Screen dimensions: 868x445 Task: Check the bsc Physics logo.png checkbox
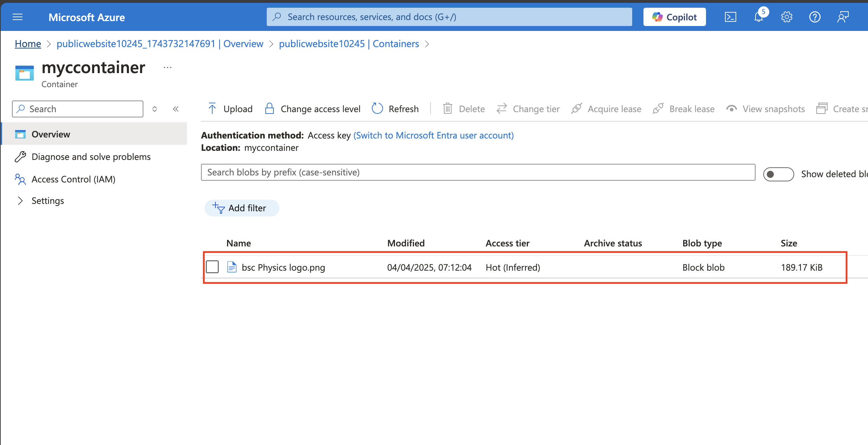point(212,267)
